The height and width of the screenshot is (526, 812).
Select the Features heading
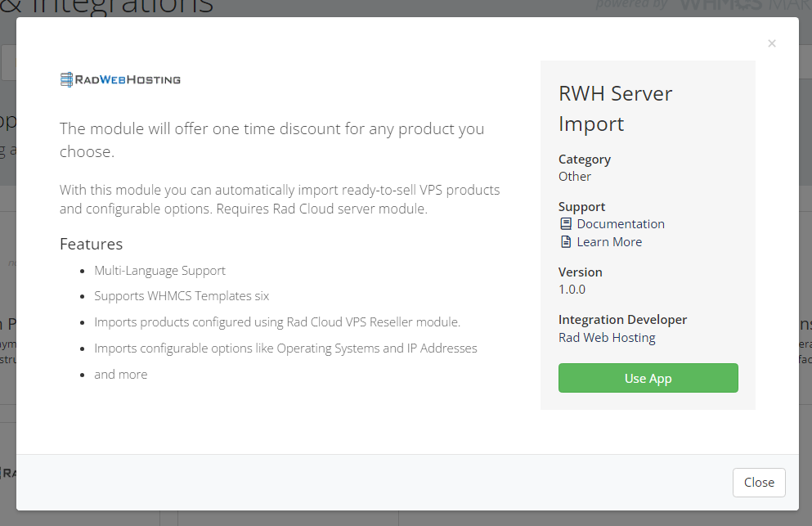(91, 244)
